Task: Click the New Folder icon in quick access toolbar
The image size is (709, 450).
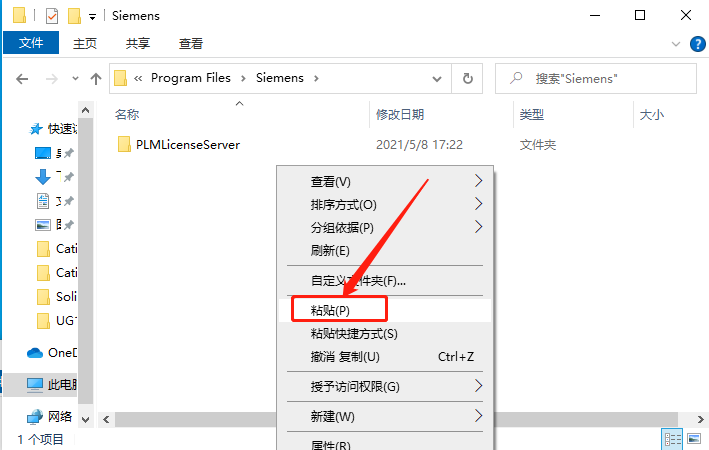Action: (x=74, y=16)
